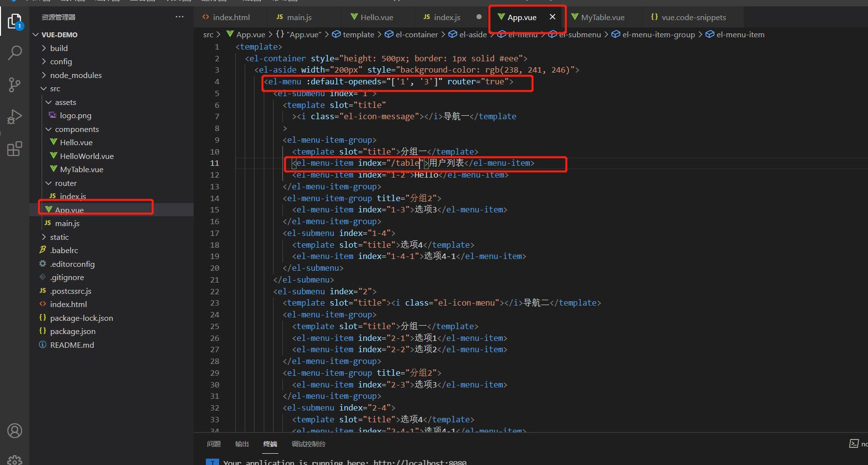Click the terminal shell icon at panel right
Image resolution: width=868 pixels, height=465 pixels.
pos(854,443)
